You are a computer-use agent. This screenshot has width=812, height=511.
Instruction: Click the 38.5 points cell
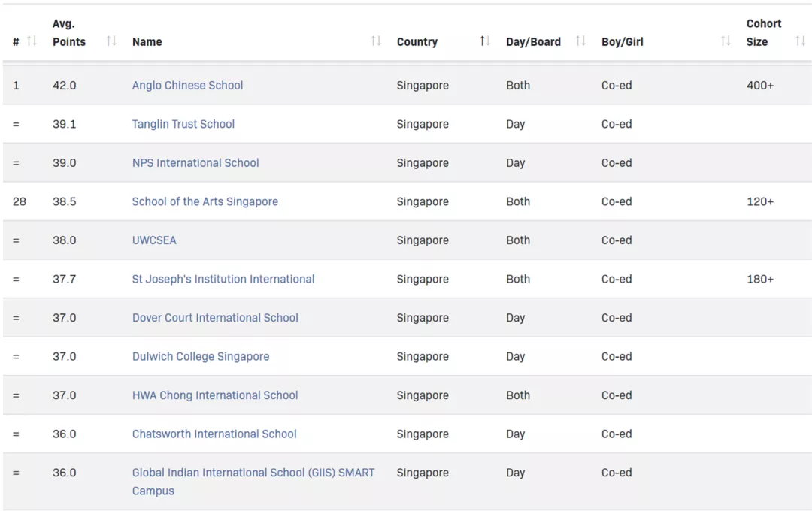(64, 201)
